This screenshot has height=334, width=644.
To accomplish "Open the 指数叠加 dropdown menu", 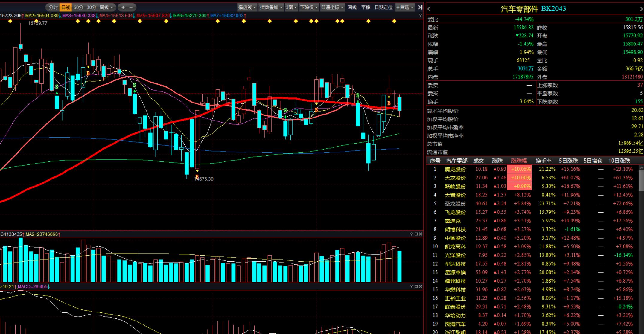I will (x=271, y=7).
